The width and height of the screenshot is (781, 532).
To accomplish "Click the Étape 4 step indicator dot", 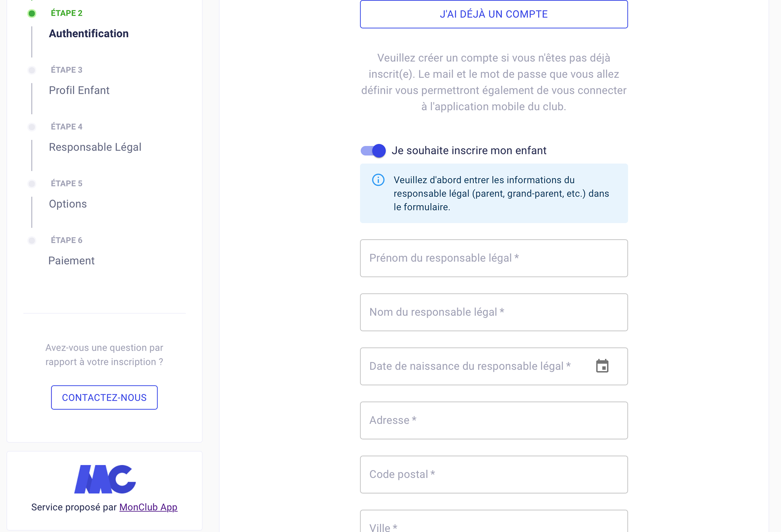I will click(x=32, y=127).
